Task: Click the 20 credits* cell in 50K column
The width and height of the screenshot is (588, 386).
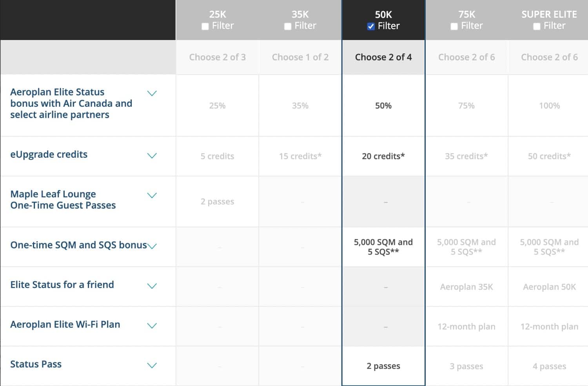Action: coord(383,156)
